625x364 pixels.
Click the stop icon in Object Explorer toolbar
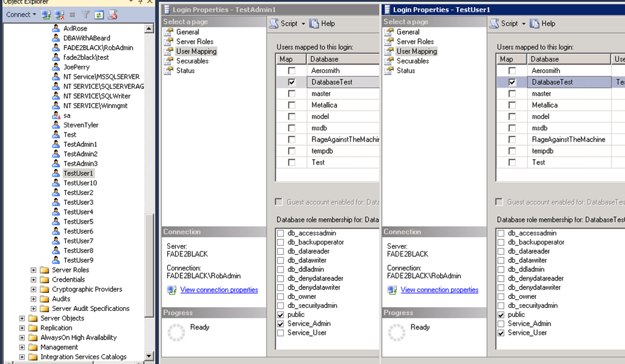coord(72,15)
